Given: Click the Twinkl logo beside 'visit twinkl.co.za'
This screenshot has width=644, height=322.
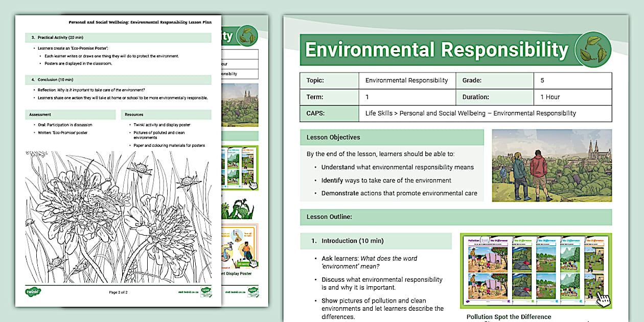Looking at the screenshot, I should pos(255,291).
